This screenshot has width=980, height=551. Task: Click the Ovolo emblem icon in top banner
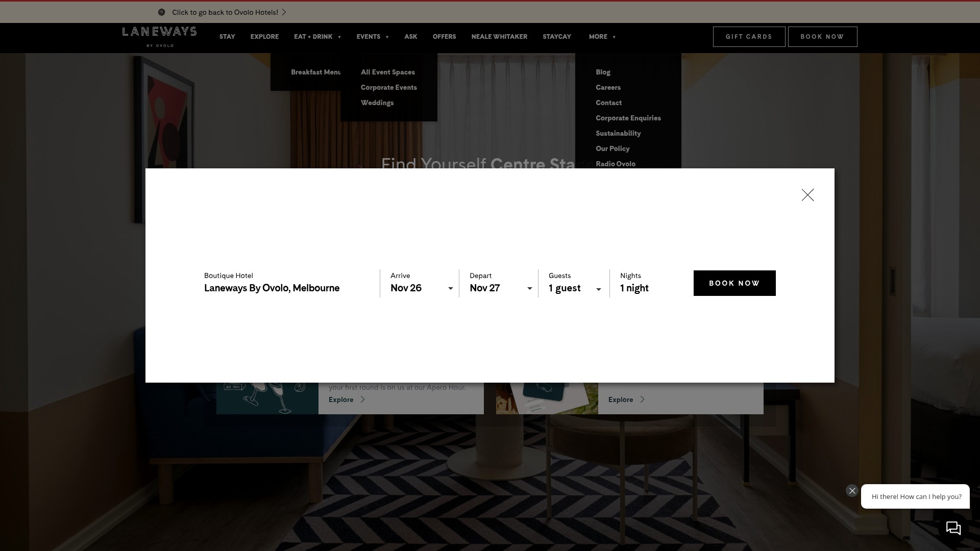[161, 12]
